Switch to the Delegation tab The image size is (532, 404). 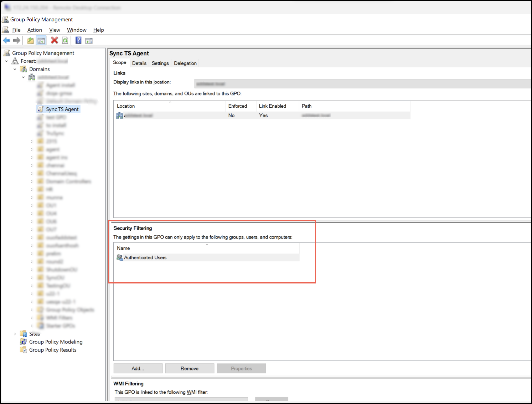[x=185, y=63]
